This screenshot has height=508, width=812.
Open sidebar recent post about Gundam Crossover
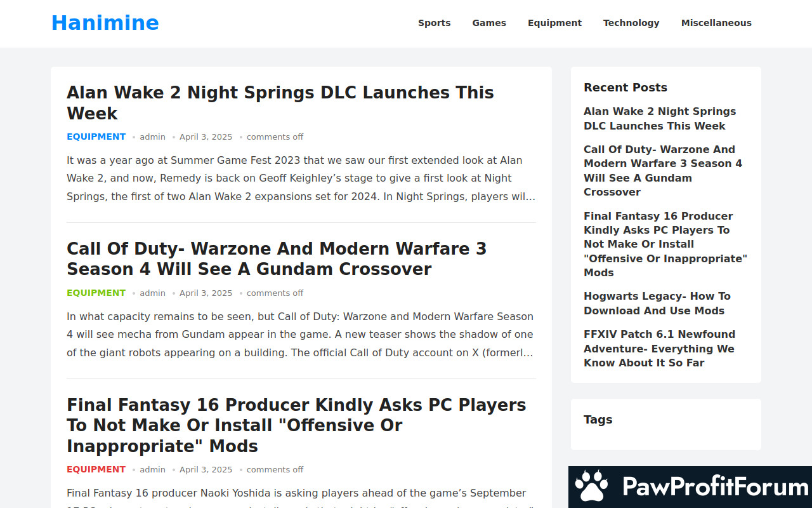coord(662,170)
